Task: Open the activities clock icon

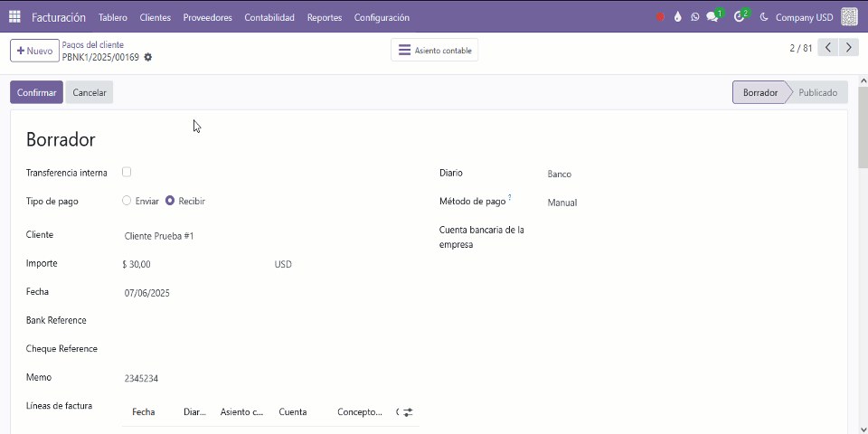Action: (x=739, y=17)
